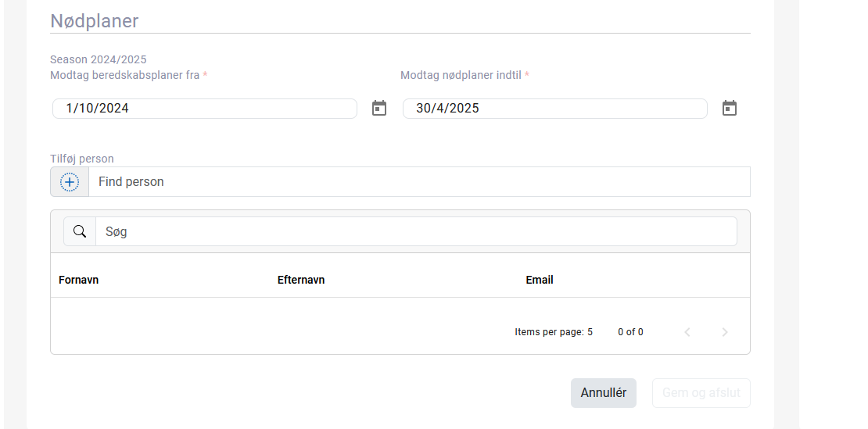Open calendar picker for nødplaner indtil date
Viewport: 868px width, 429px height.
(730, 108)
